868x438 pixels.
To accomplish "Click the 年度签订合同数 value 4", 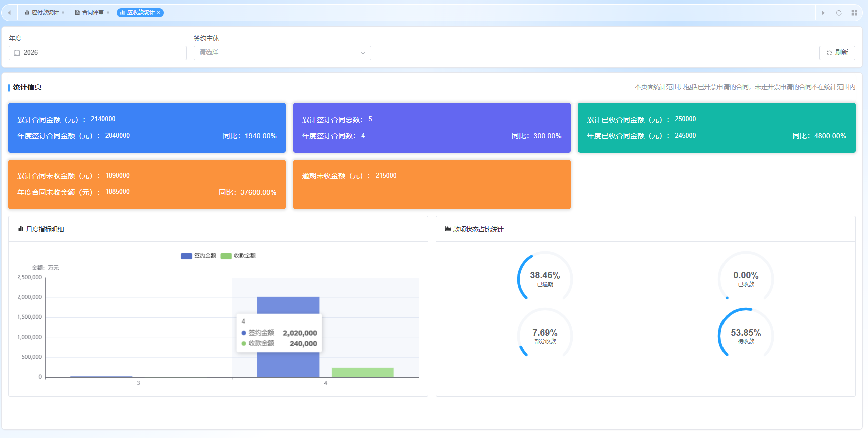I will click(363, 136).
